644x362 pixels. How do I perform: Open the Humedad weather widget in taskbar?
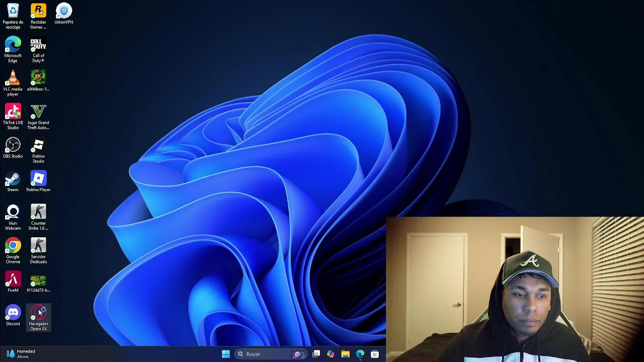[20, 354]
